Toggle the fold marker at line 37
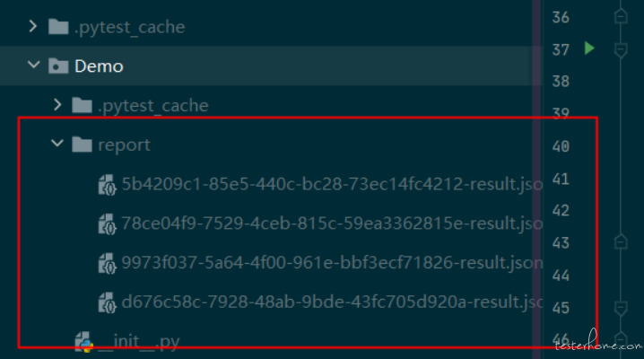The height and width of the screenshot is (359, 644). click(621, 49)
